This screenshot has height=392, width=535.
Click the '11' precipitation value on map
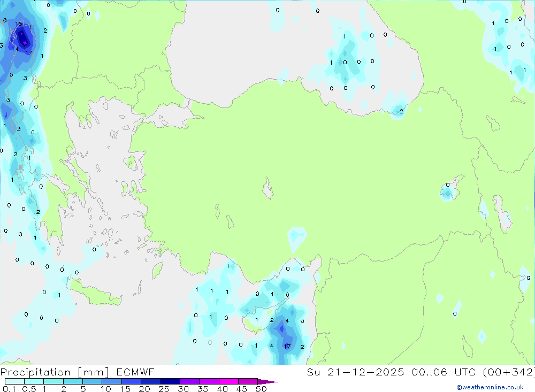click(x=32, y=28)
